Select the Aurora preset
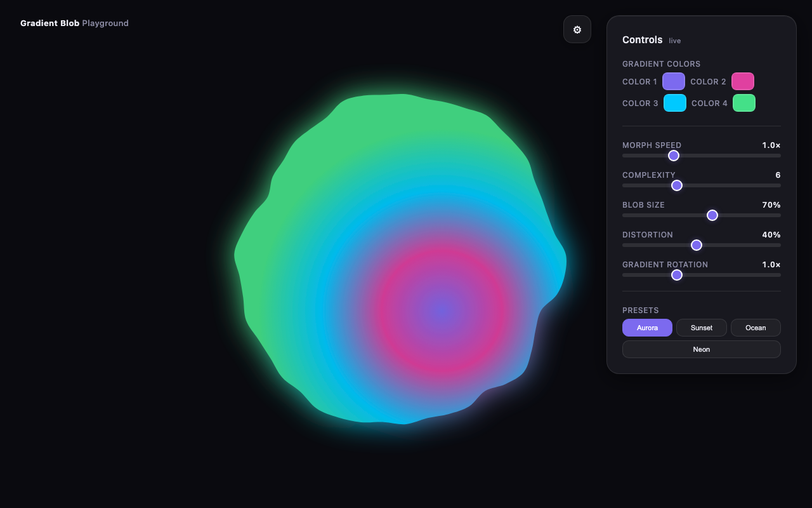The image size is (812, 508). (x=647, y=328)
